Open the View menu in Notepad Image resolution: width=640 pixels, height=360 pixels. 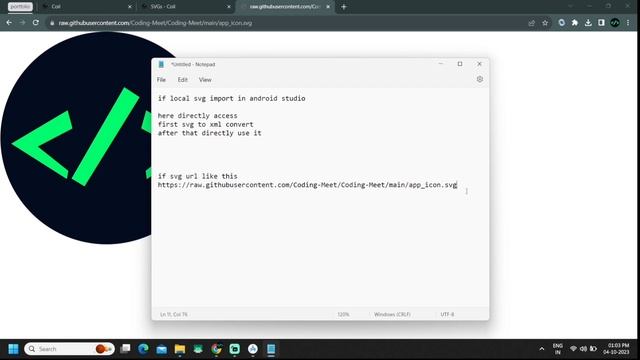205,80
